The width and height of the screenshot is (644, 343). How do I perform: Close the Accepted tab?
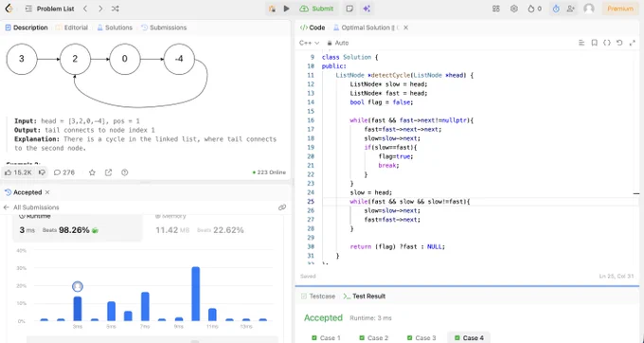pyautogui.click(x=47, y=192)
